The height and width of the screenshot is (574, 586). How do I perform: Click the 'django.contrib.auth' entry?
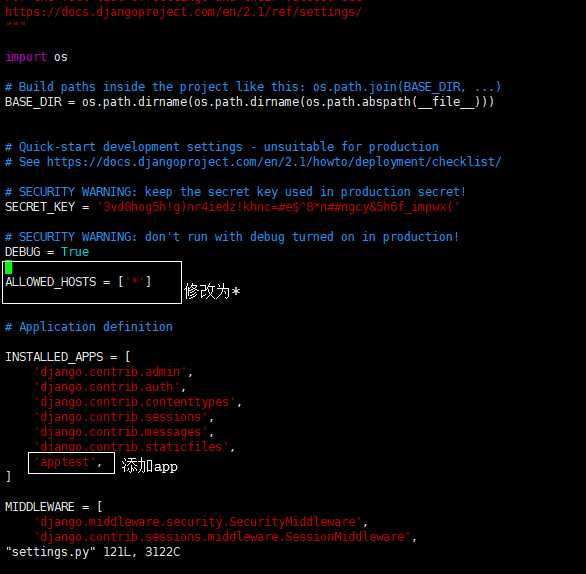click(x=109, y=387)
